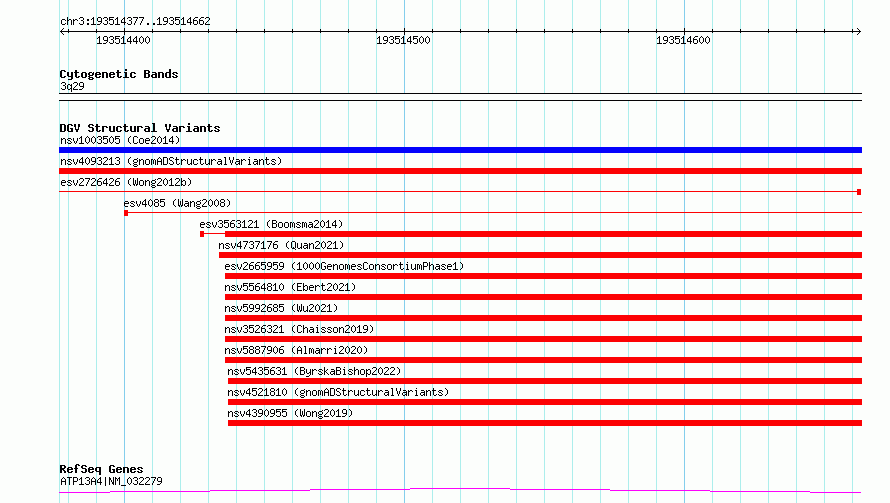This screenshot has width=890, height=503.
Task: Click the nsv5435631 (ByrskaBishop2022) label
Action: [x=314, y=371]
